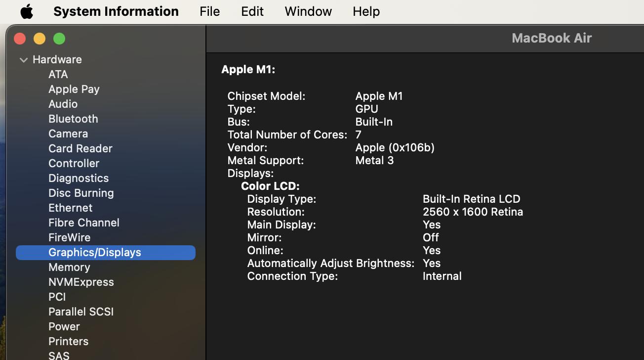This screenshot has width=644, height=360.
Task: Click the Metal Support value Metal 3
Action: click(x=374, y=160)
